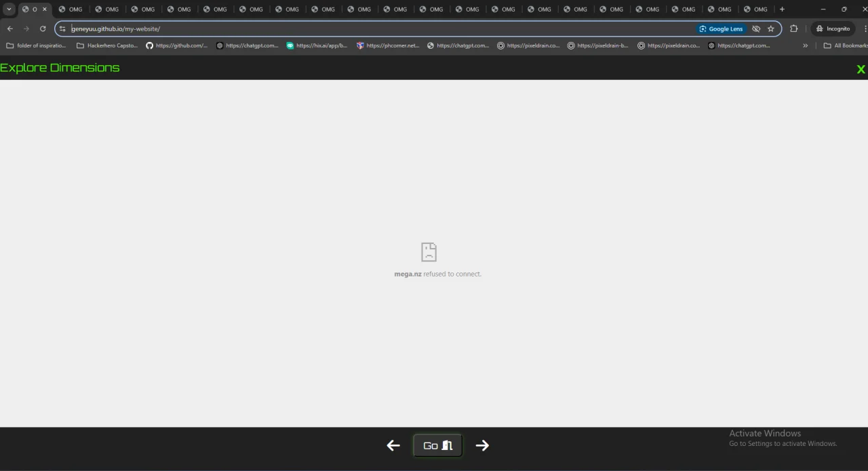
Task: Close the active tab
Action: pyautogui.click(x=45, y=9)
